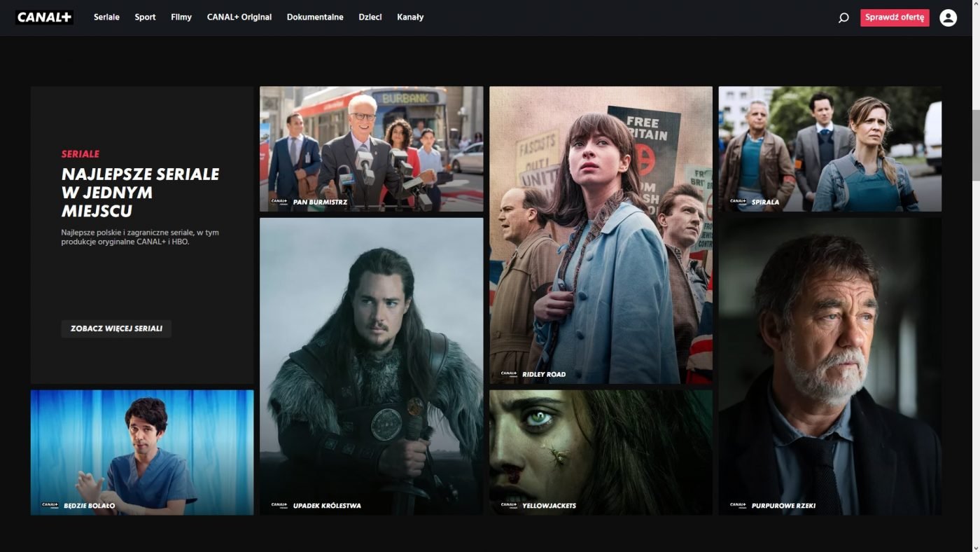
Task: Open the Pan Burmistrz series tile
Action: click(371, 149)
